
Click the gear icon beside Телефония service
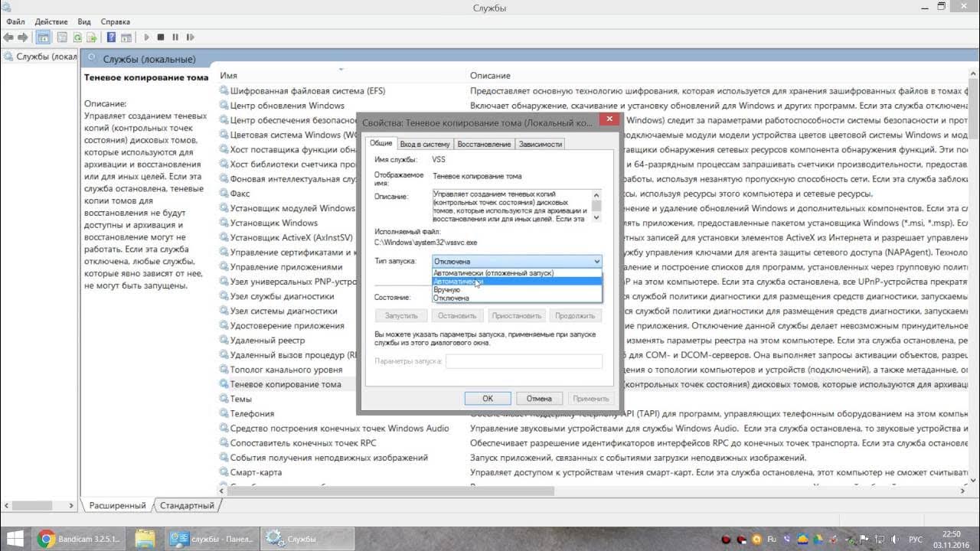tap(224, 413)
